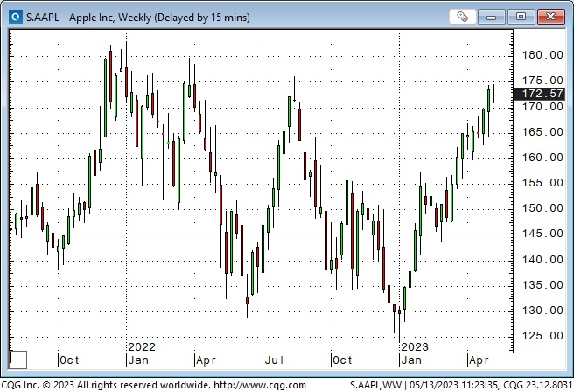
Task: Click the 175.00 price axis label
Action: 542,80
